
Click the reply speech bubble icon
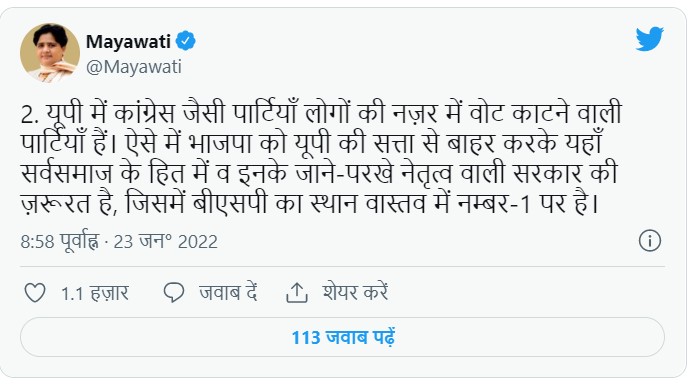[173, 293]
